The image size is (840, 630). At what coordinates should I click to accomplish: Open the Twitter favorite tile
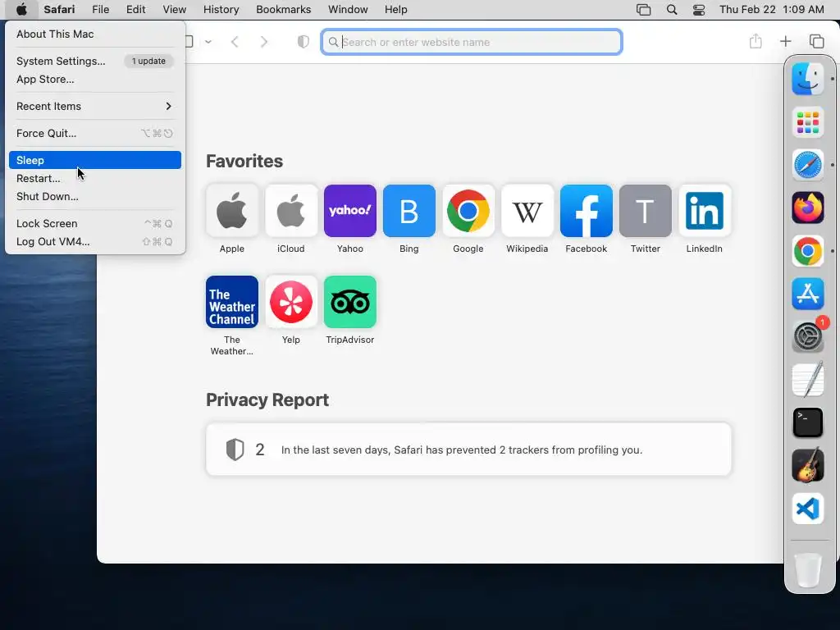coord(645,211)
